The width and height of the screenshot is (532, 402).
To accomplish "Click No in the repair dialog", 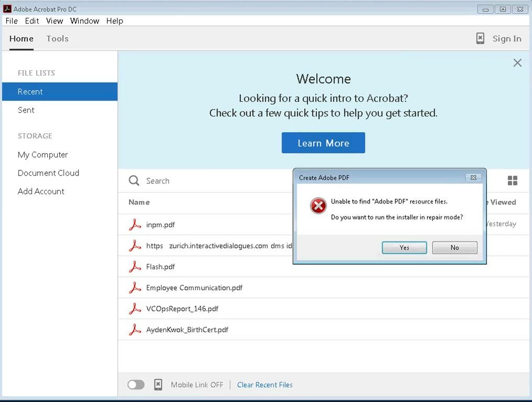I will pyautogui.click(x=454, y=247).
